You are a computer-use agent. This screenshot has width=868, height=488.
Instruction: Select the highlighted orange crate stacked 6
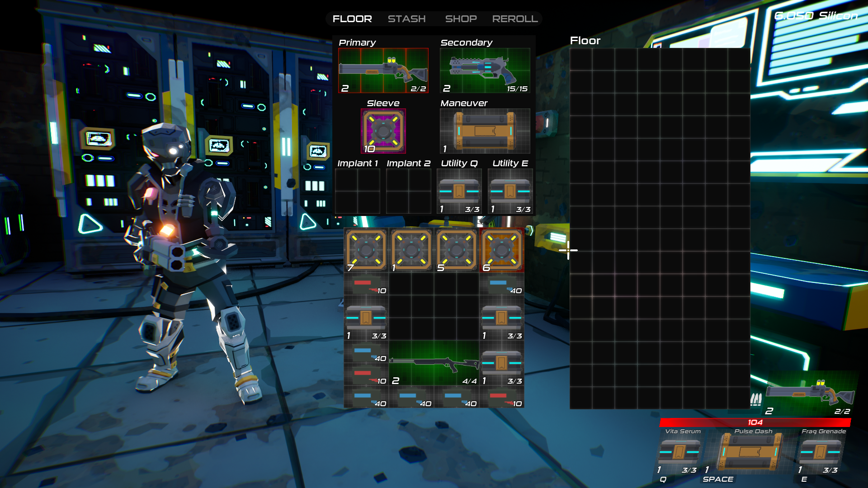[501, 249]
